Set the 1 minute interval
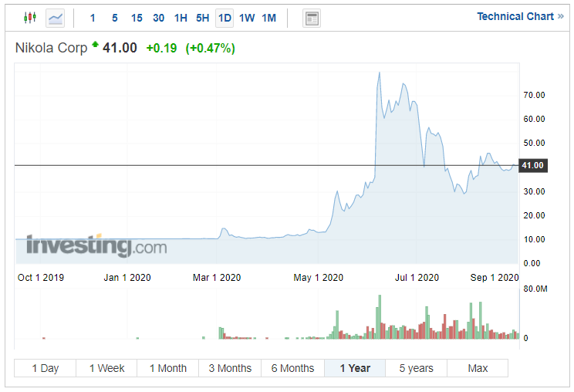The height and width of the screenshot is (392, 574). [x=93, y=18]
